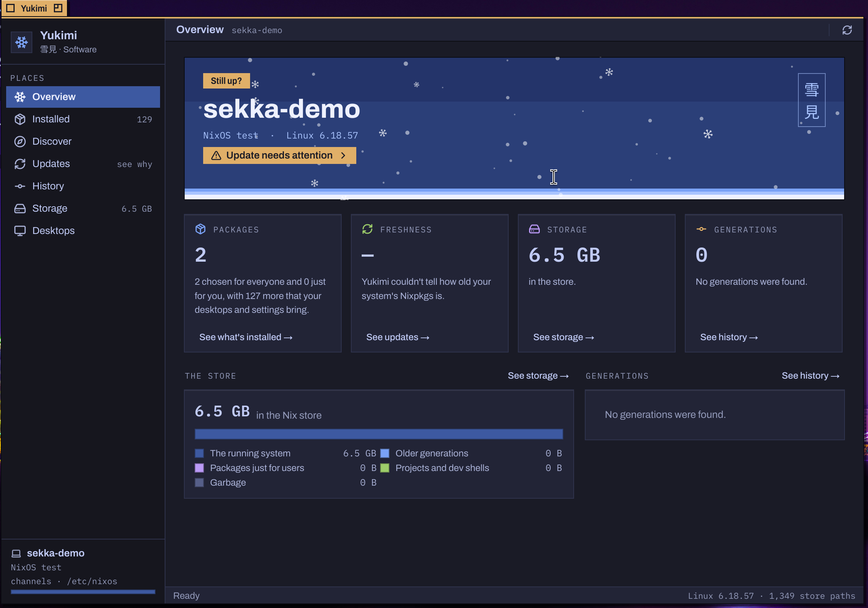Click the 'Linux 6.18.57' text in banner
Image resolution: width=868 pixels, height=608 pixels.
point(322,135)
